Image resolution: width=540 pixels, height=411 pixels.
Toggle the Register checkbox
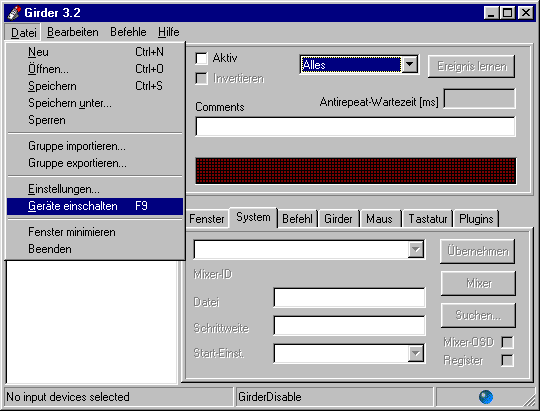pos(507,361)
